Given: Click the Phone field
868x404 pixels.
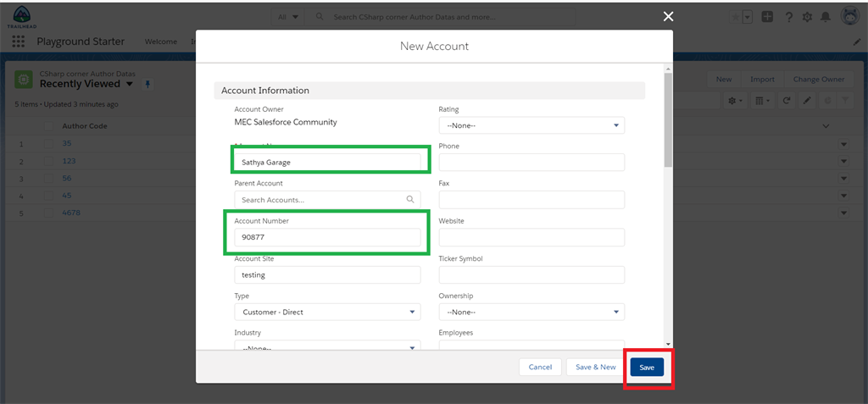Looking at the screenshot, I should click(531, 162).
